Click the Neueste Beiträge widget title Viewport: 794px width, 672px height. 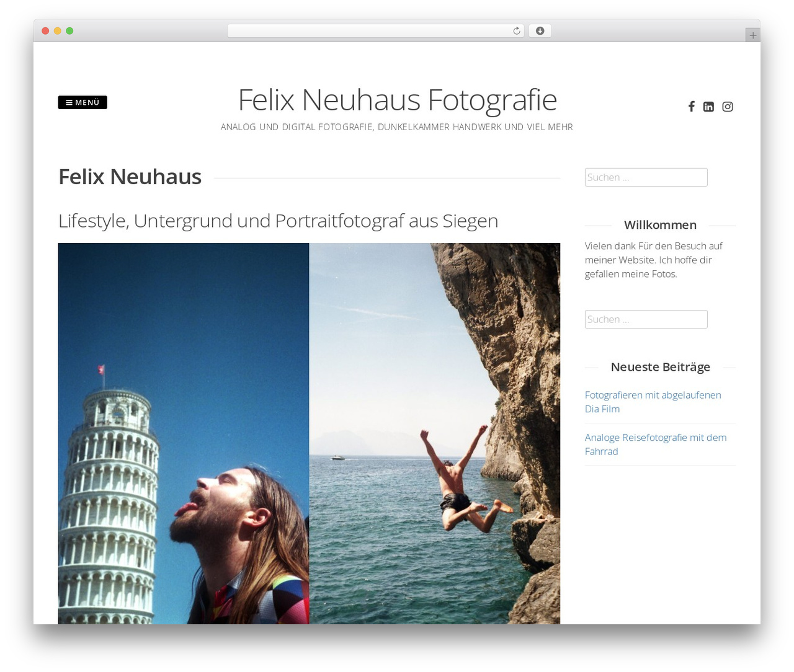click(x=660, y=367)
